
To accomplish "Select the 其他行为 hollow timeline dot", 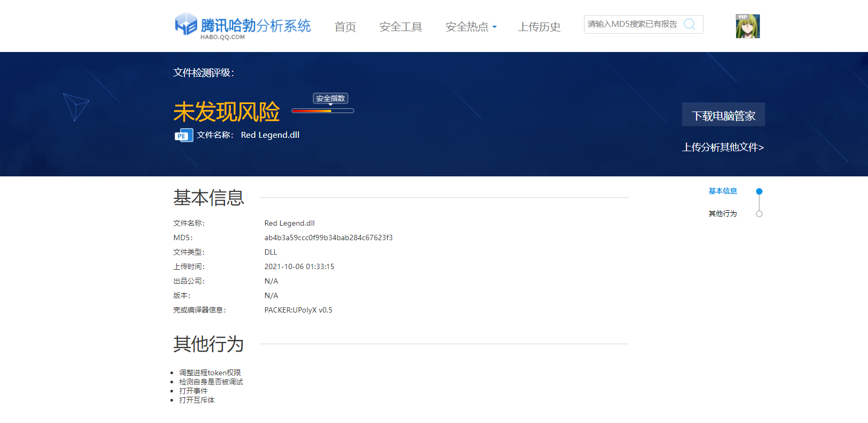I will (759, 214).
